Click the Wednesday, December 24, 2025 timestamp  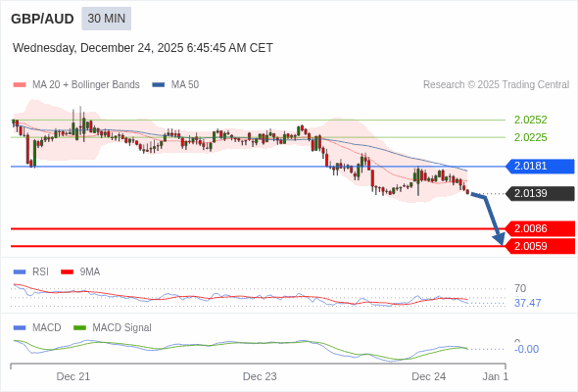point(143,48)
